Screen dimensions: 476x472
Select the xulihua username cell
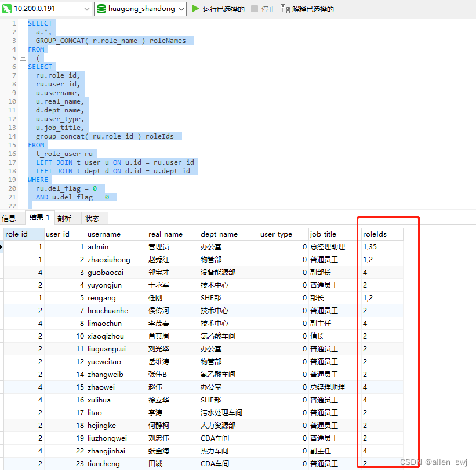pyautogui.click(x=117, y=400)
